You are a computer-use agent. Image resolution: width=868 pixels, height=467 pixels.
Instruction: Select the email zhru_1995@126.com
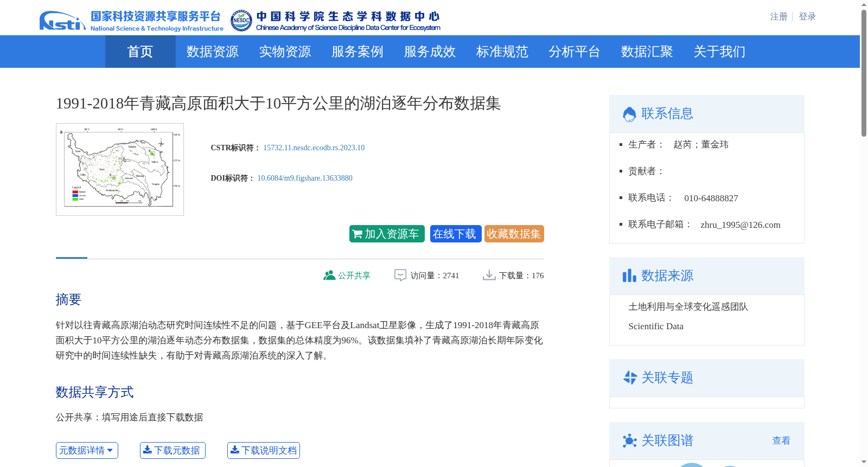click(741, 225)
